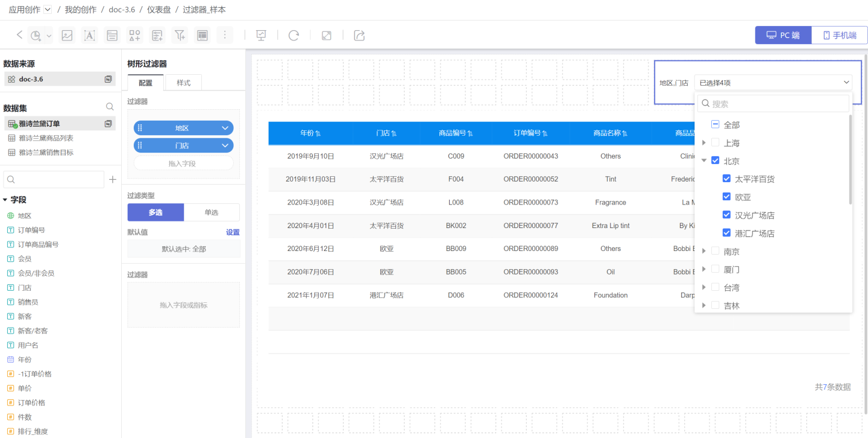This screenshot has height=438, width=868.
Task: Click the refresh icon in toolbar
Action: 294,36
